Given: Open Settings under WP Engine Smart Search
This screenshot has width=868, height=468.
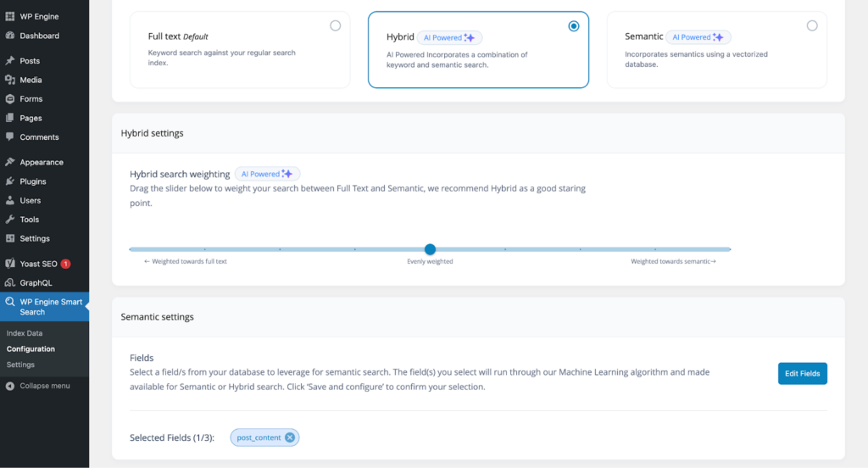Looking at the screenshot, I should click(x=21, y=365).
